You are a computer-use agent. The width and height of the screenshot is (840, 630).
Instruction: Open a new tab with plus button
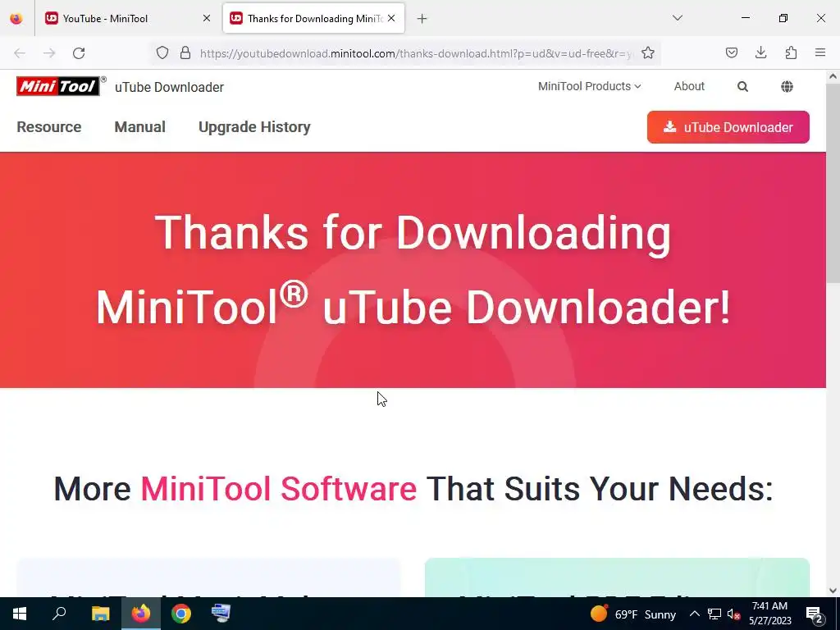(x=422, y=19)
